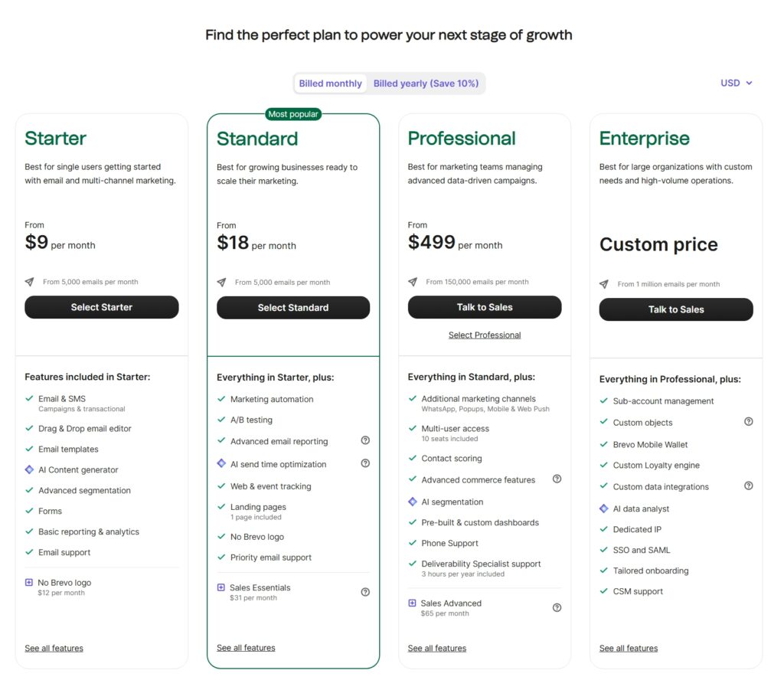The height and width of the screenshot is (680, 784).
Task: Add the No Brevo logo add-on
Action: point(29,583)
